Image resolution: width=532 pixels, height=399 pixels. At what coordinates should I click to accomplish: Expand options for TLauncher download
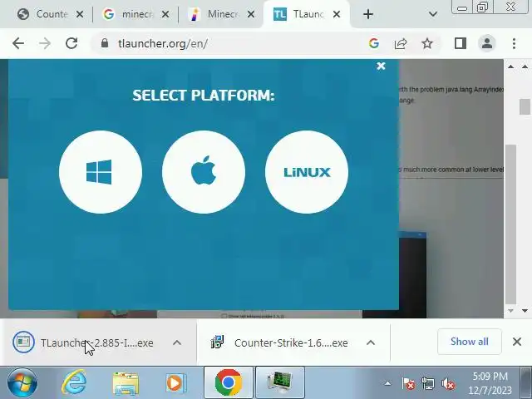(177, 342)
